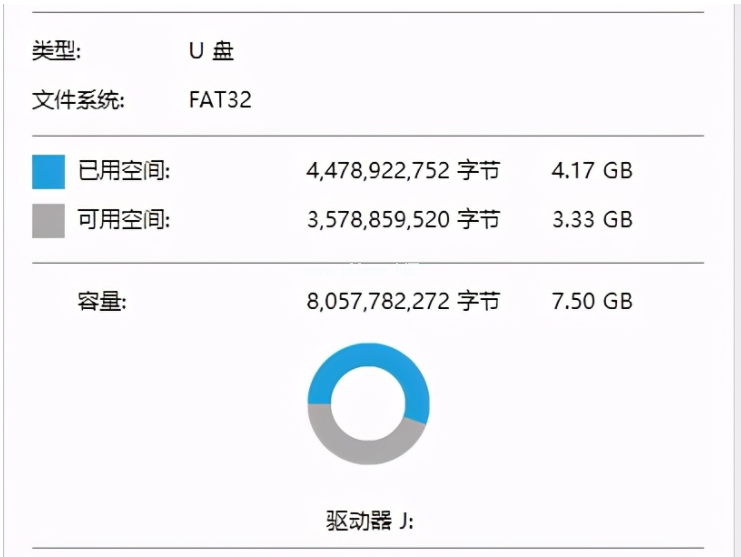Click the 已用空间 label
The height and width of the screenshot is (557, 741).
125,171
